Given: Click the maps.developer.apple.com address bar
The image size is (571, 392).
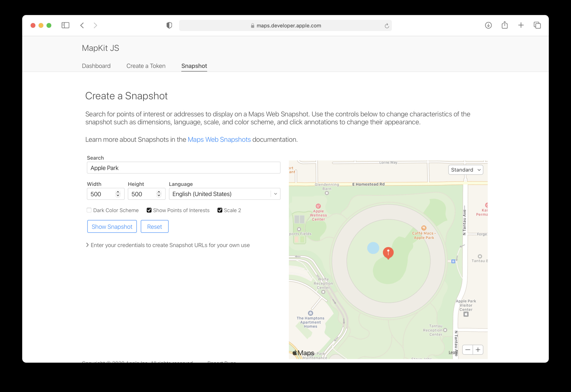Looking at the screenshot, I should tap(285, 25).
